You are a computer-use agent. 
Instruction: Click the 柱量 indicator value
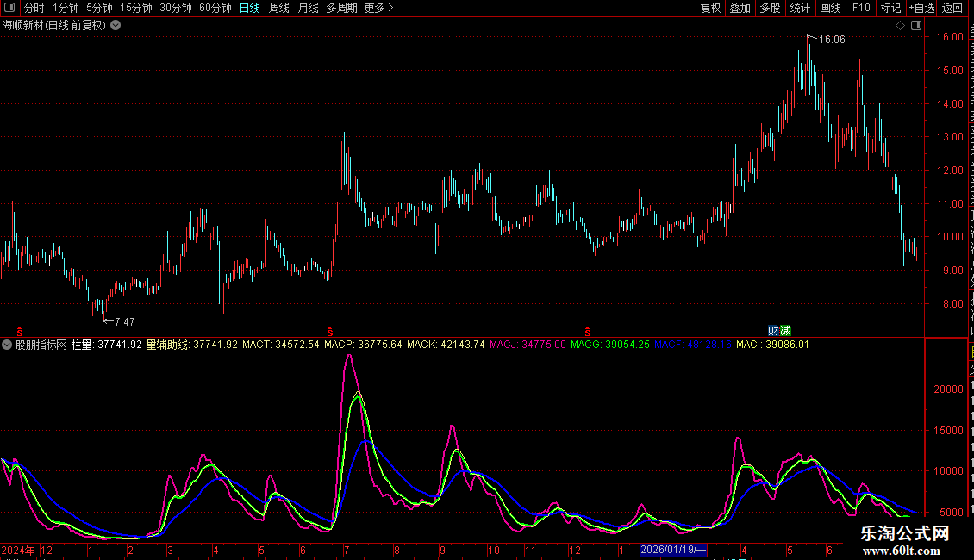click(x=106, y=345)
